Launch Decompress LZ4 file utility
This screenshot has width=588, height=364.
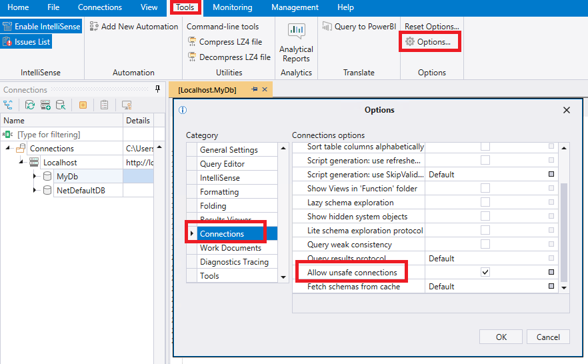(229, 57)
